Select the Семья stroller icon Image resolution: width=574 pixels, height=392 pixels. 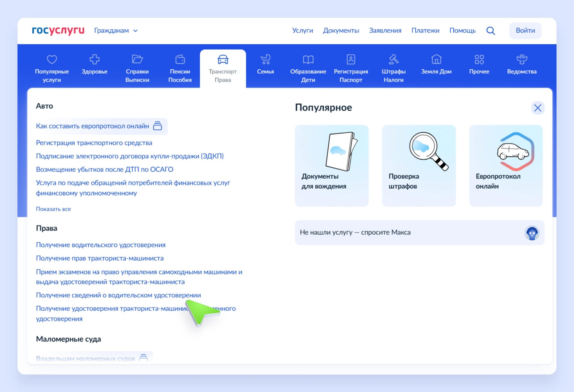[x=265, y=59]
